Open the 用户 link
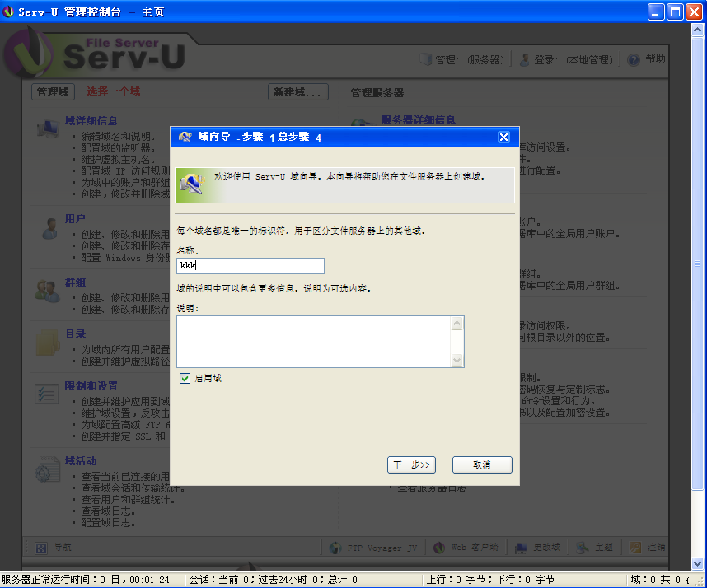The height and width of the screenshot is (588, 707). [x=75, y=218]
